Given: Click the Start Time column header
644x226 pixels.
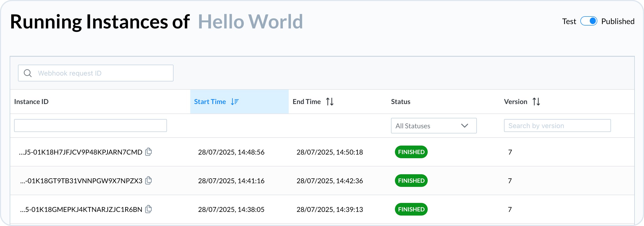Looking at the screenshot, I should (240, 102).
